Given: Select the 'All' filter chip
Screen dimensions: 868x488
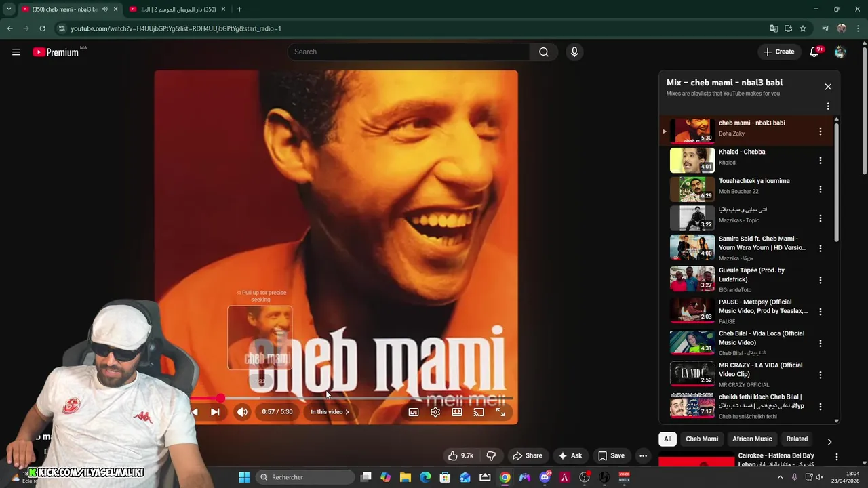Looking at the screenshot, I should pos(667,439).
